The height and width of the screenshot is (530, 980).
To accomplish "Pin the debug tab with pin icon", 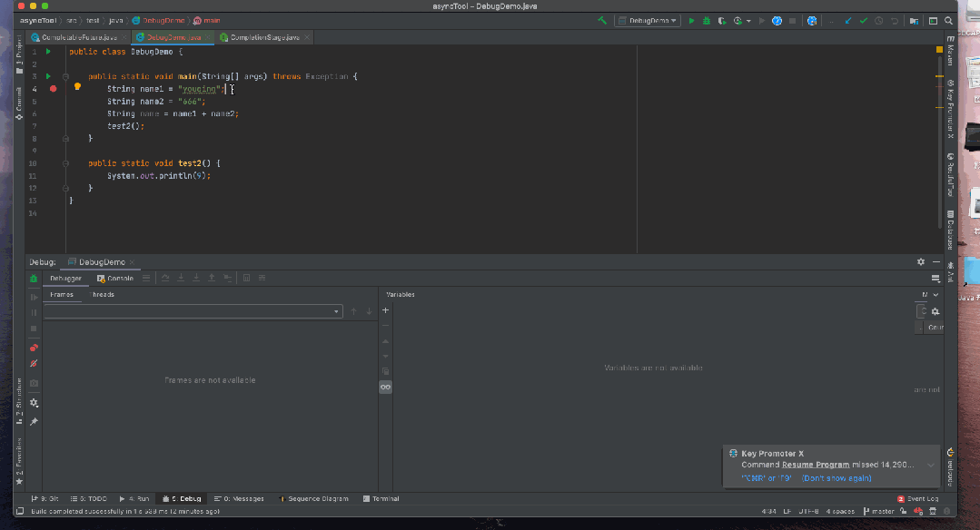I will coord(34,422).
